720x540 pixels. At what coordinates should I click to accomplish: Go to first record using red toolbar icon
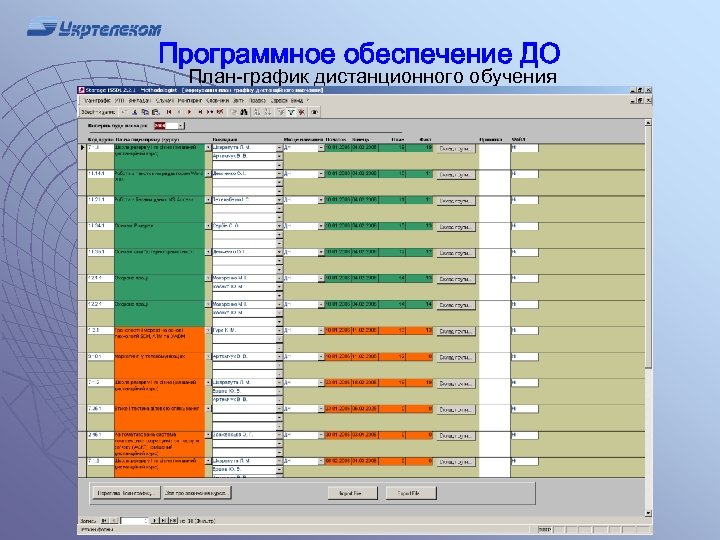169,112
